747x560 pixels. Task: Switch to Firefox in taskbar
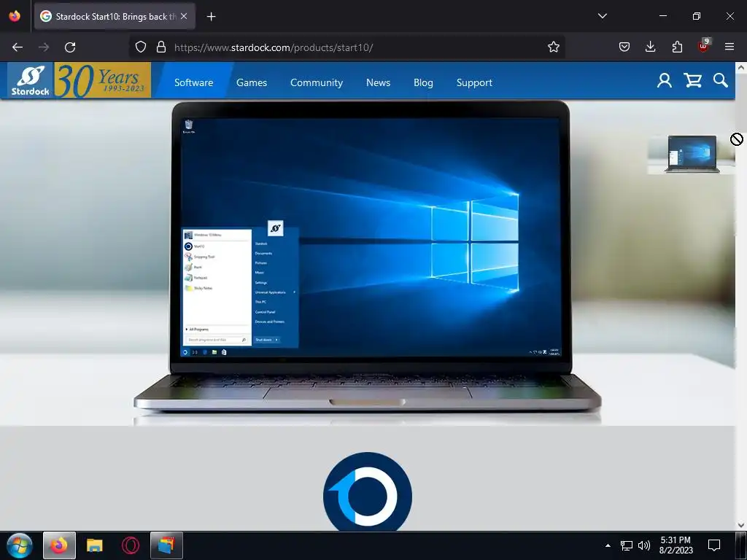pyautogui.click(x=60, y=545)
